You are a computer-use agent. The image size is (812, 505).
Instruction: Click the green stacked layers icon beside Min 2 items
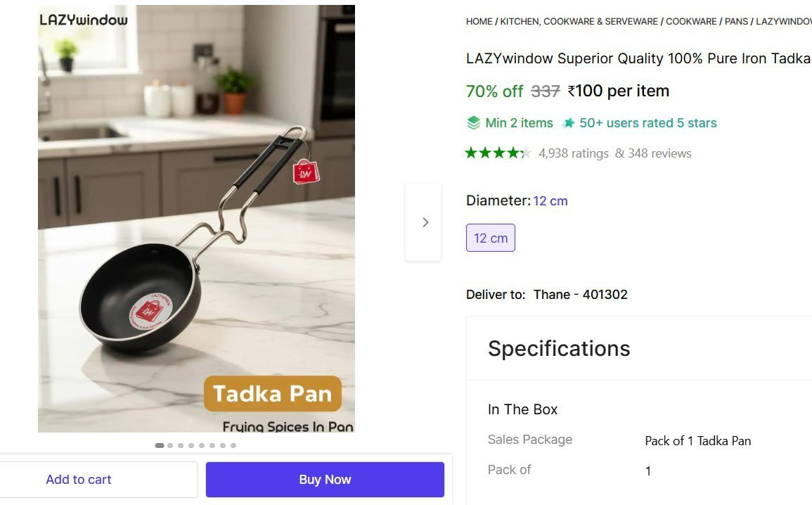pyautogui.click(x=473, y=122)
